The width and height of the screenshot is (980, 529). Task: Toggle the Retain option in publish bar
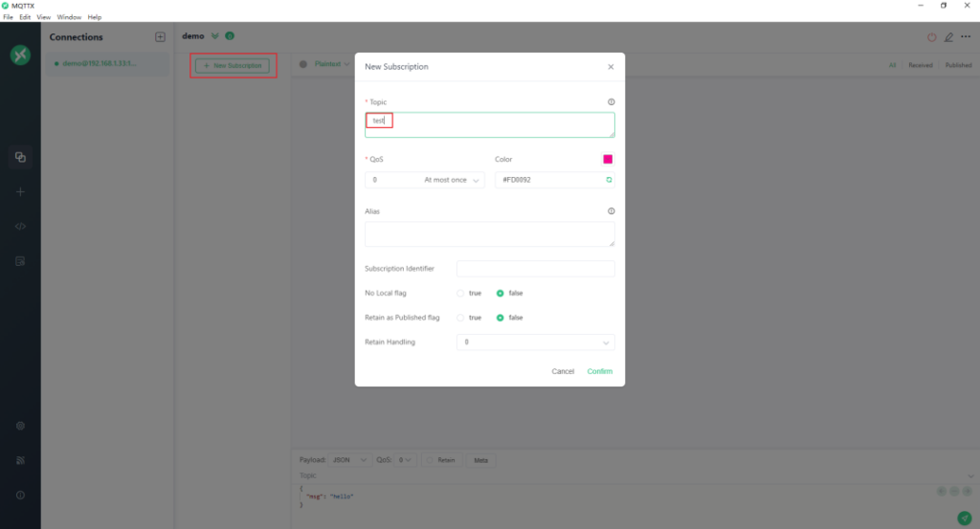pyautogui.click(x=442, y=460)
